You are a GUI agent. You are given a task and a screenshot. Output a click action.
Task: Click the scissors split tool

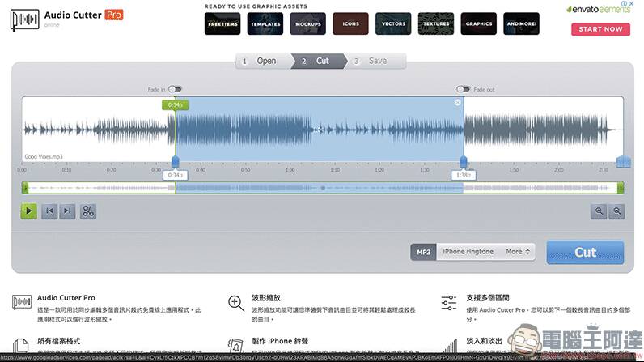click(88, 211)
